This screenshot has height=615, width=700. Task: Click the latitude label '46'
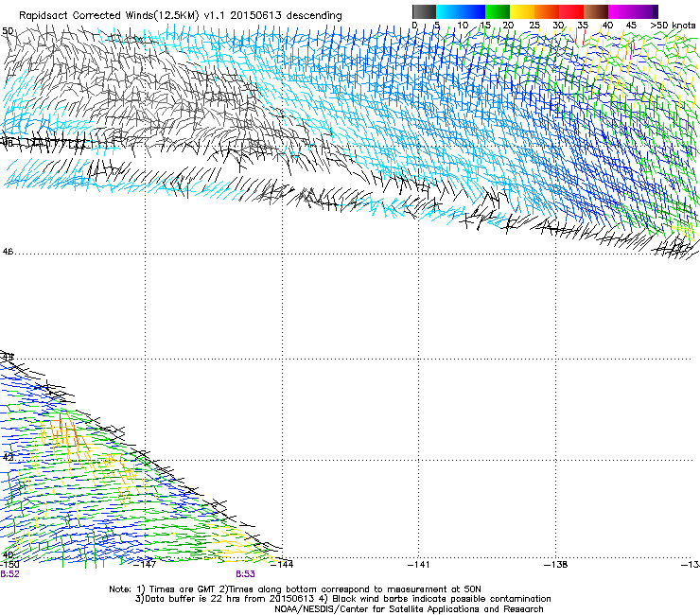pyautogui.click(x=8, y=252)
